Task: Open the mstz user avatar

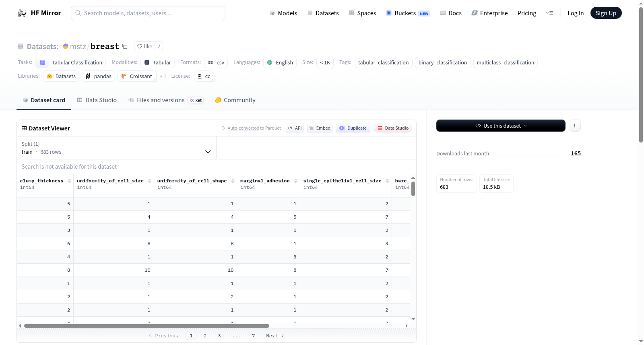Action: click(x=66, y=46)
